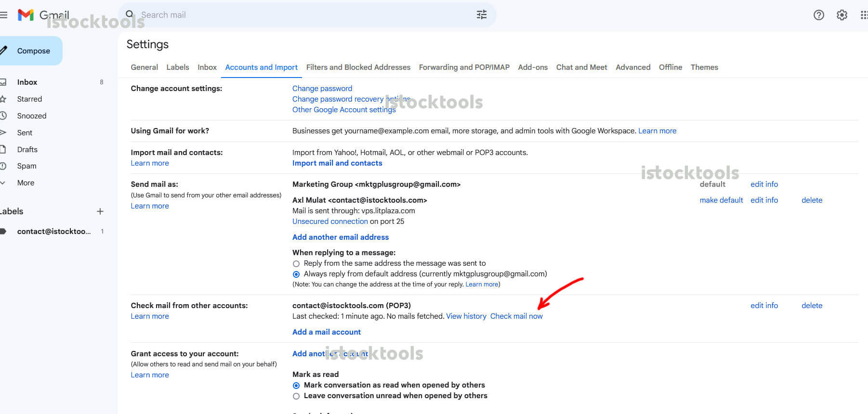Click Add another email address
This screenshot has height=414, width=868.
coord(341,237)
